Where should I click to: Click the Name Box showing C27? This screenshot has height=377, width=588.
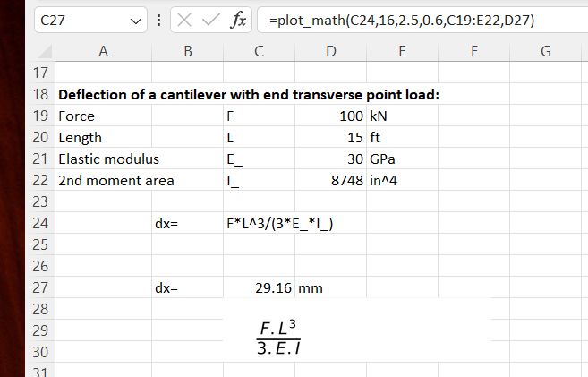coord(81,21)
